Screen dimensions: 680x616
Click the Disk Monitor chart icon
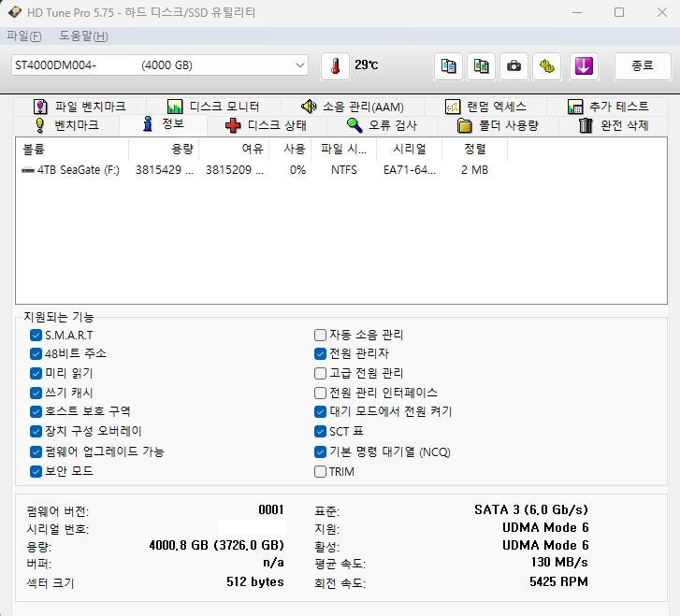(x=175, y=107)
